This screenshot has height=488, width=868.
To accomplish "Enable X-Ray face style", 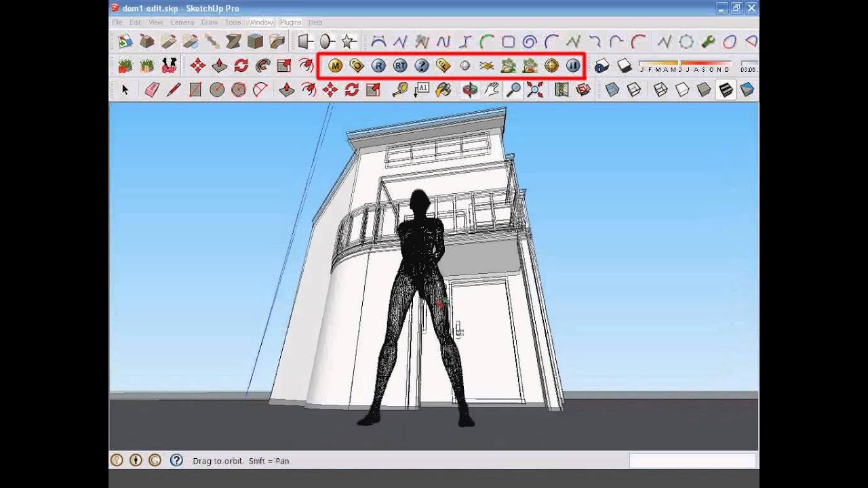I will click(612, 89).
